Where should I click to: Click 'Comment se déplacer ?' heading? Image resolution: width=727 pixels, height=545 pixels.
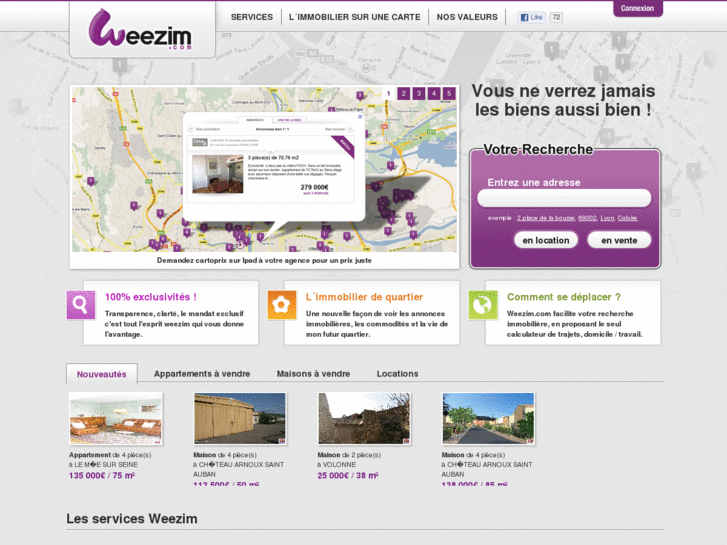pos(563,297)
